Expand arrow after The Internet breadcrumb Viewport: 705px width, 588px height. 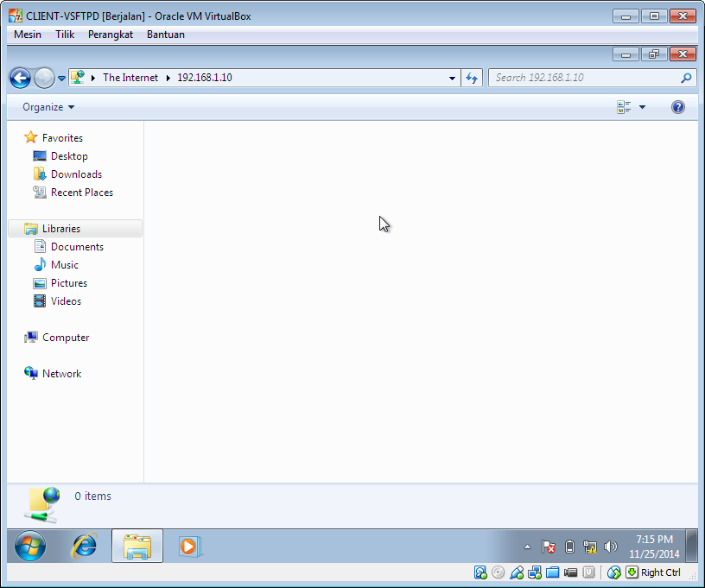coord(168,78)
